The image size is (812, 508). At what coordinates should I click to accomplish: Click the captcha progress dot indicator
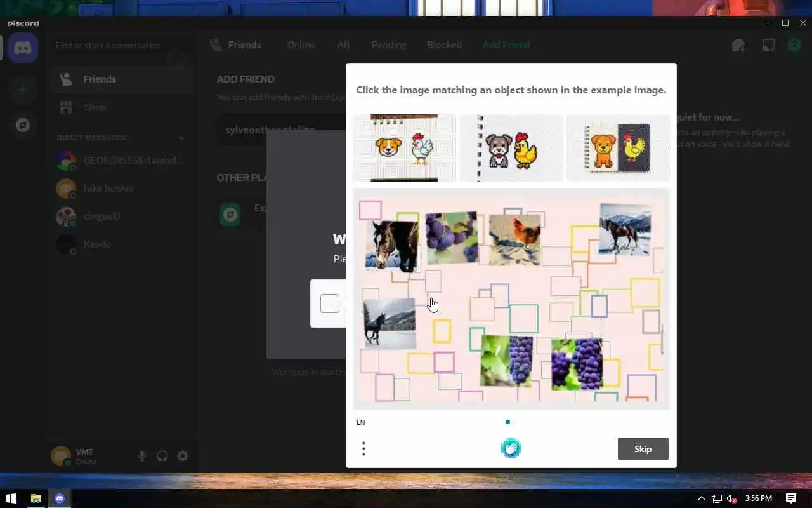click(x=507, y=422)
